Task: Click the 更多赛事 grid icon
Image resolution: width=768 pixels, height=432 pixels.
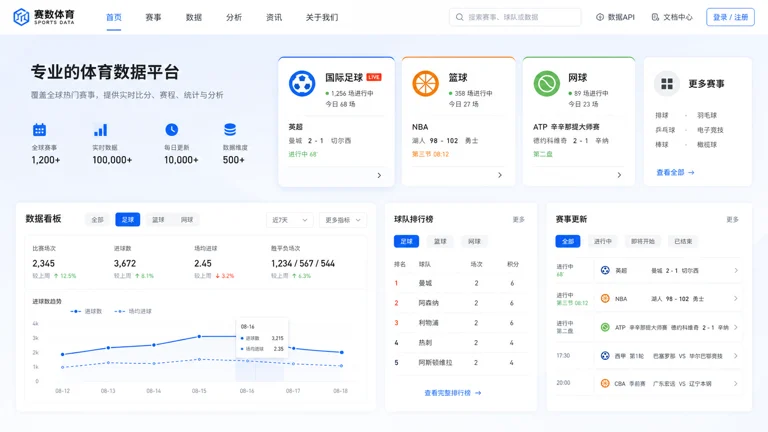Action: [x=667, y=84]
